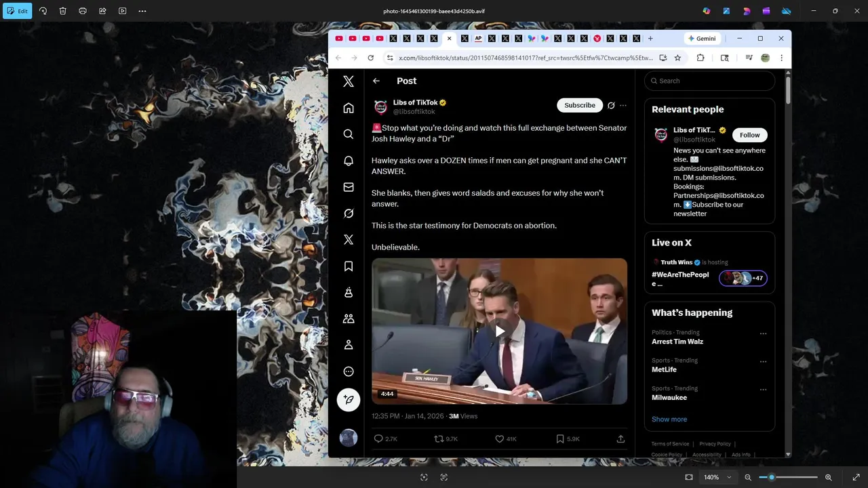
Task: Click the purple video editor icon in title bar
Action: [766, 11]
